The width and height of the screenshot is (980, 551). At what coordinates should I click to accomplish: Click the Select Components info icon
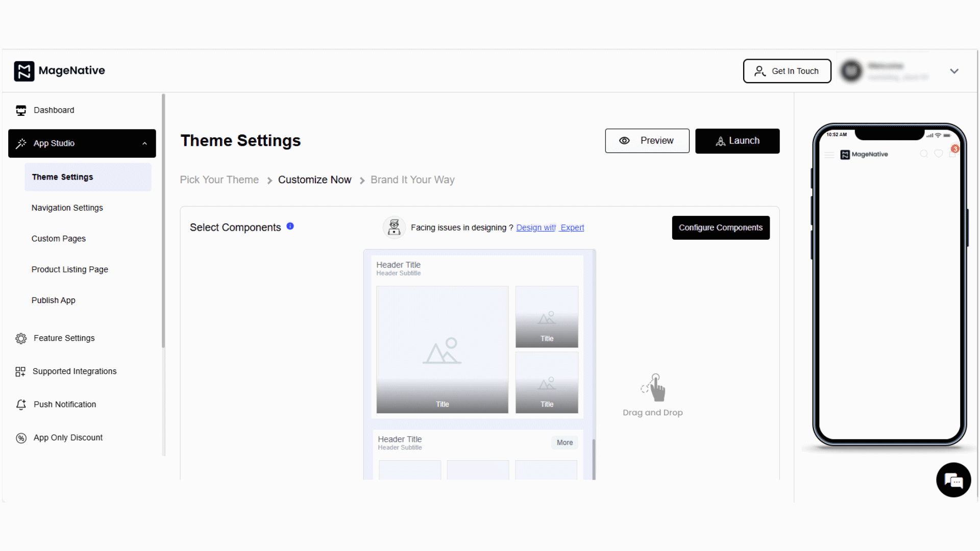[x=290, y=226]
